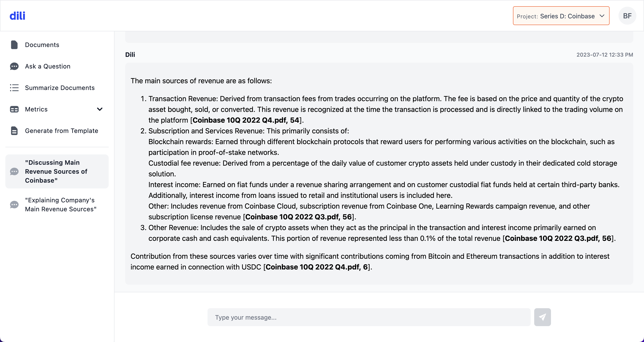Click the Metrics table icon

(14, 109)
